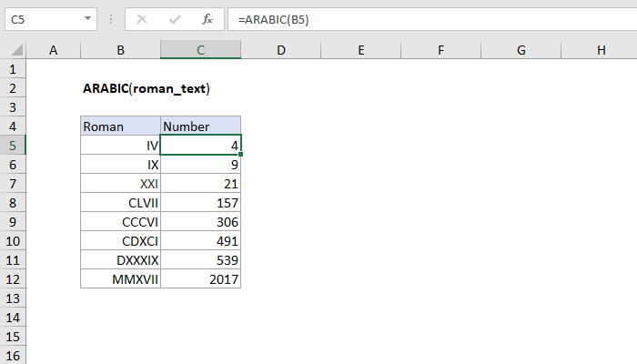The height and width of the screenshot is (364, 637).
Task: Select the active cell with value 4
Action: (201, 146)
